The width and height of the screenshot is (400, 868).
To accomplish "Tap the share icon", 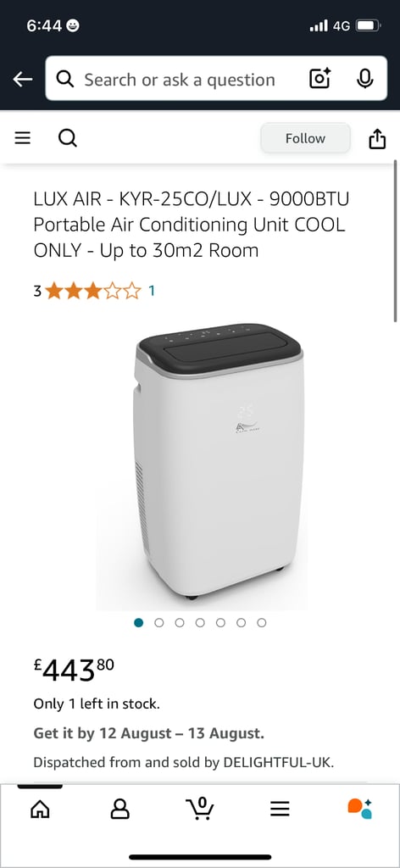I will coord(376,138).
